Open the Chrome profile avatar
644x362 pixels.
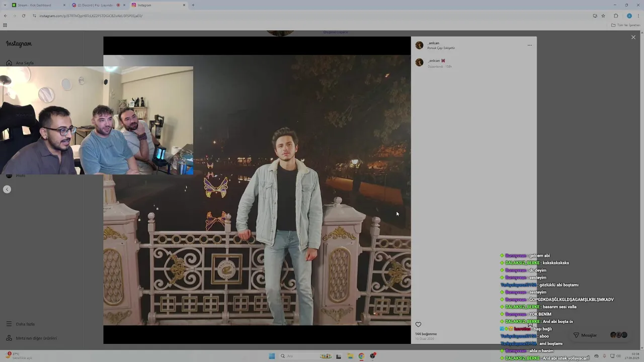pyautogui.click(x=629, y=16)
